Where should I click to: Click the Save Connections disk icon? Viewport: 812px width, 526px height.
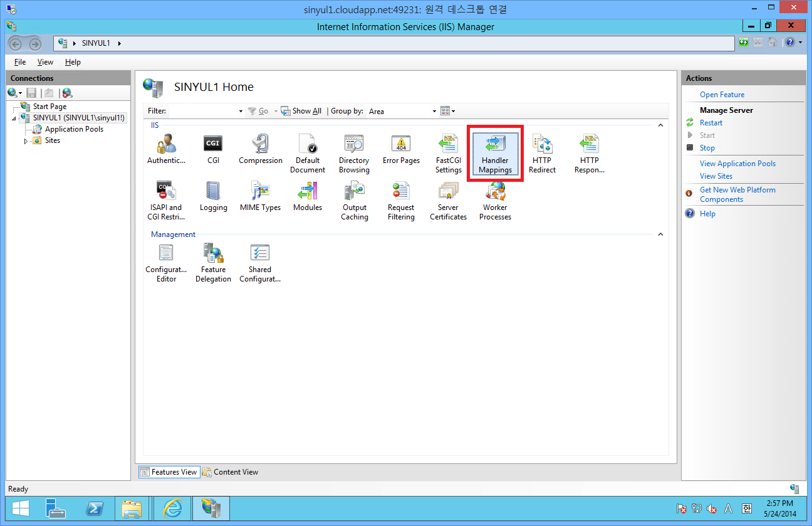click(31, 93)
